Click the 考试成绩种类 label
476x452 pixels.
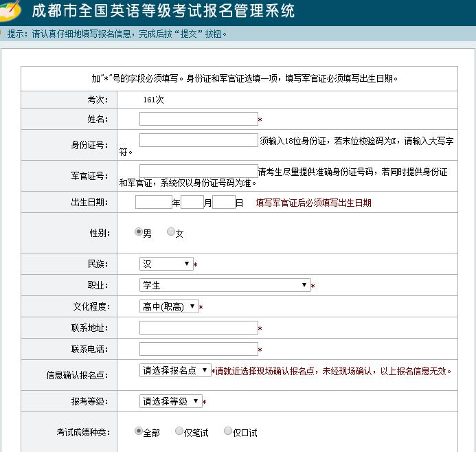tap(83, 431)
